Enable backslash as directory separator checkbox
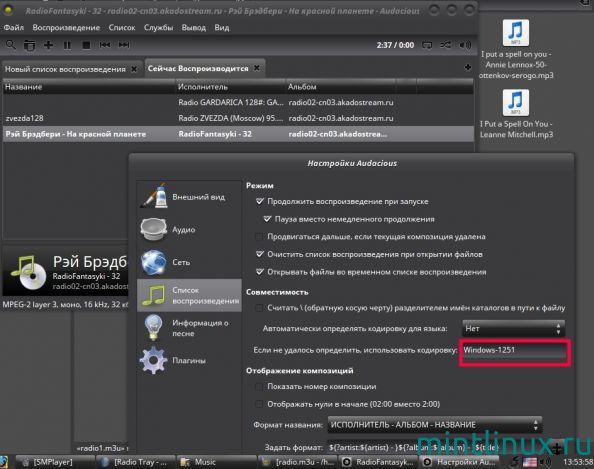Viewport: 594px width, 469px height. tap(259, 308)
